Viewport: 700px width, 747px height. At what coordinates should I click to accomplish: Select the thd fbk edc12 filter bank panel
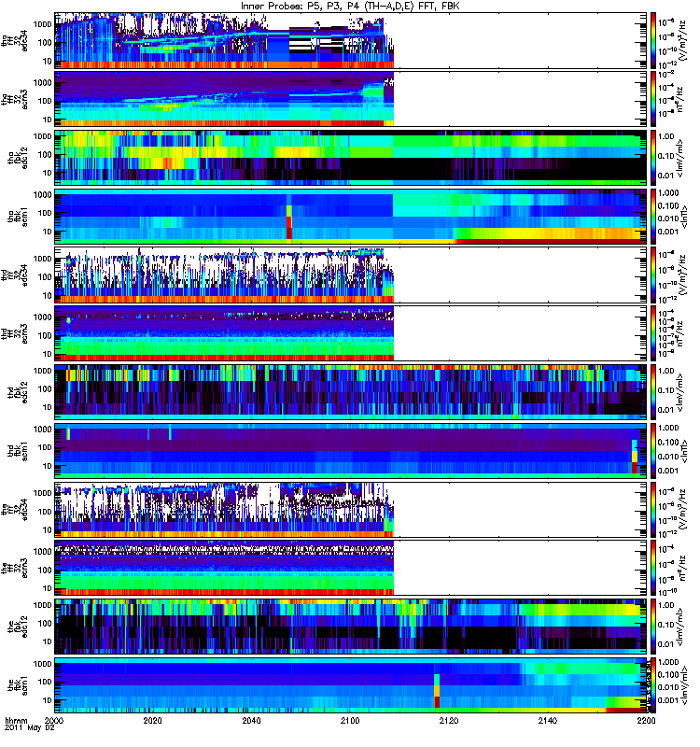351,392
